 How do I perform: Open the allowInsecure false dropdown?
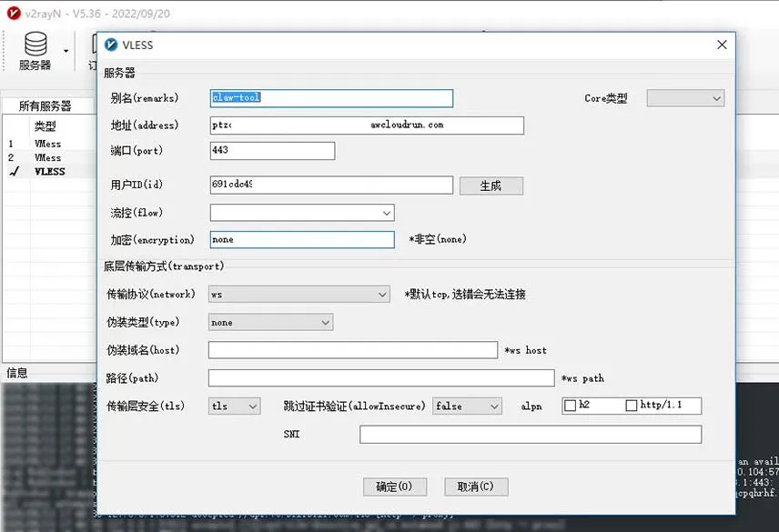click(x=467, y=406)
